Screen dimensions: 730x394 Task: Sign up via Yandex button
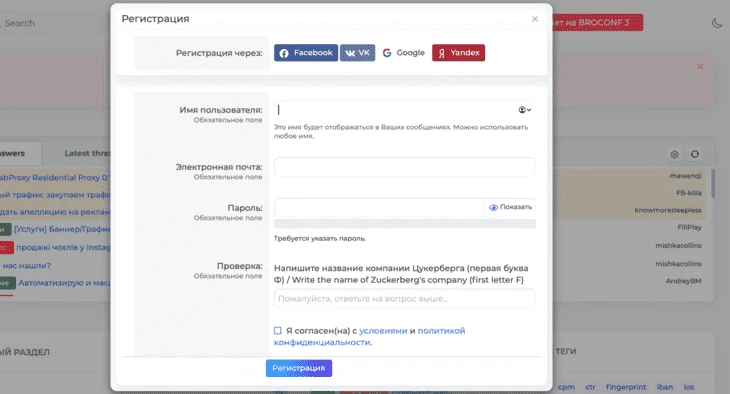point(459,53)
